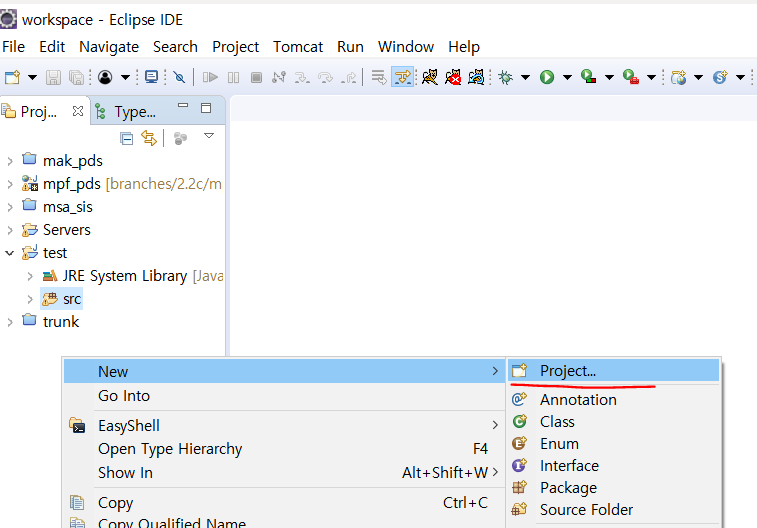Viewport: 757px width, 528px height.
Task: Click the Run External Tools icon
Action: pos(631,77)
